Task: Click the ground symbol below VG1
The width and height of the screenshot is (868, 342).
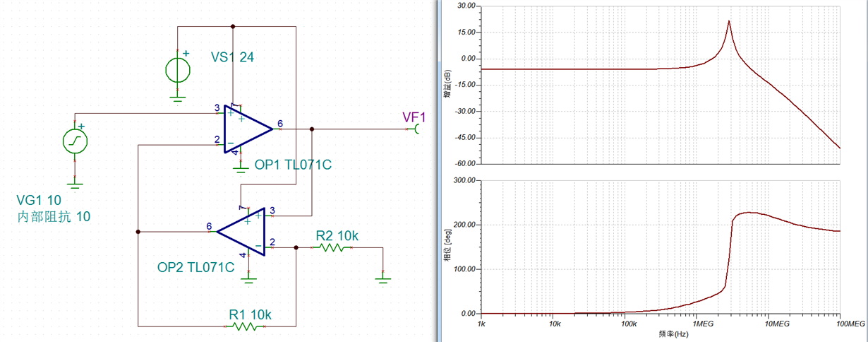Action: [75, 184]
